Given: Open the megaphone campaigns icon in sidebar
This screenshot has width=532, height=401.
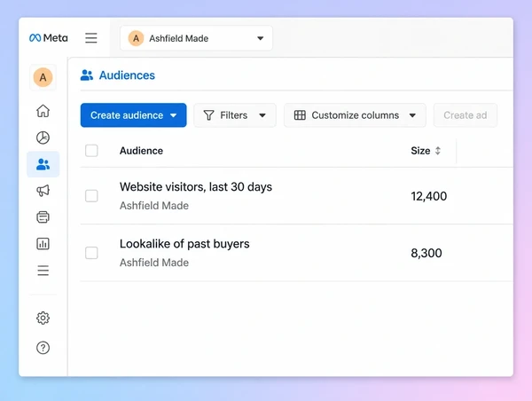Looking at the screenshot, I should pyautogui.click(x=43, y=191).
